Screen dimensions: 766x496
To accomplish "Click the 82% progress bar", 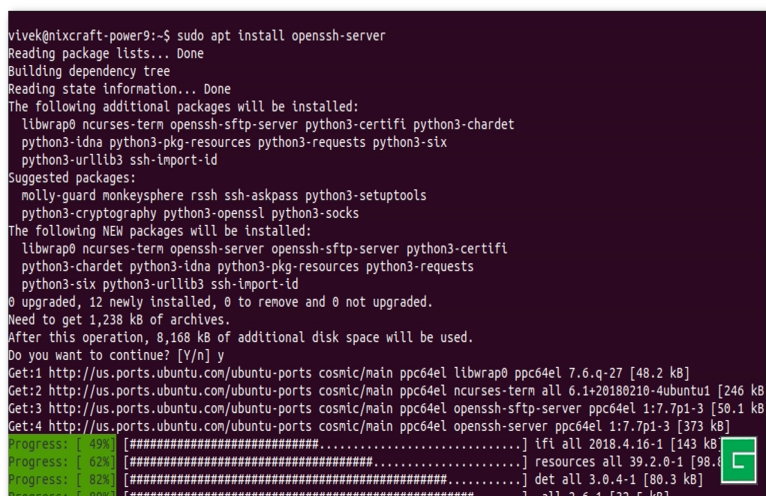I will tap(325, 480).
